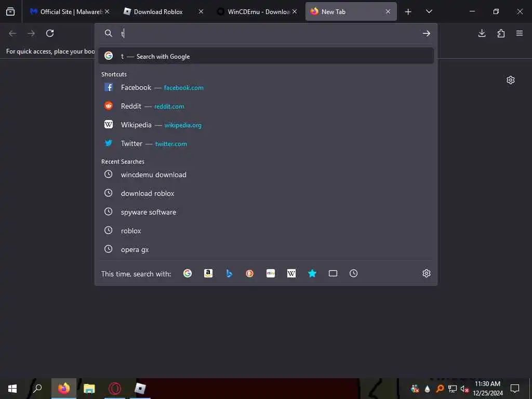
Task: Search history with the clock icon
Action: [353, 273]
